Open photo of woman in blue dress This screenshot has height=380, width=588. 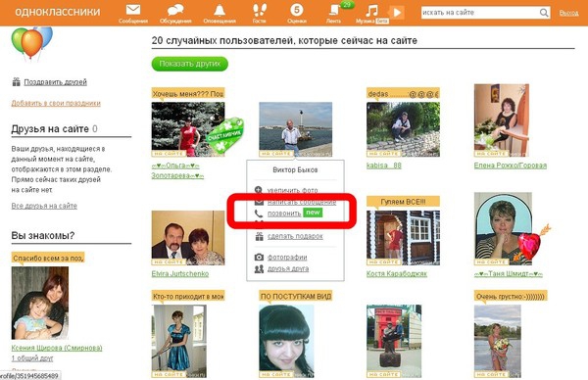(x=179, y=341)
